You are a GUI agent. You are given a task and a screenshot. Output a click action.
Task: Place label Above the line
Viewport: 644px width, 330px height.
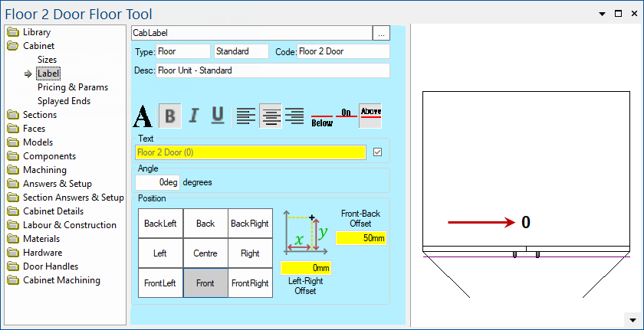point(370,116)
